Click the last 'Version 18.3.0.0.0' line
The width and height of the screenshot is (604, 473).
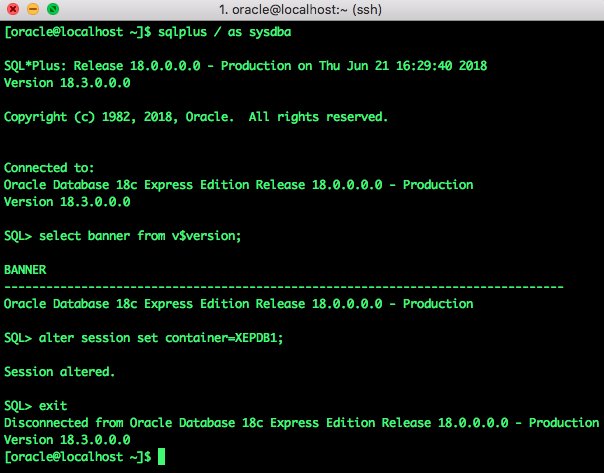click(x=67, y=440)
